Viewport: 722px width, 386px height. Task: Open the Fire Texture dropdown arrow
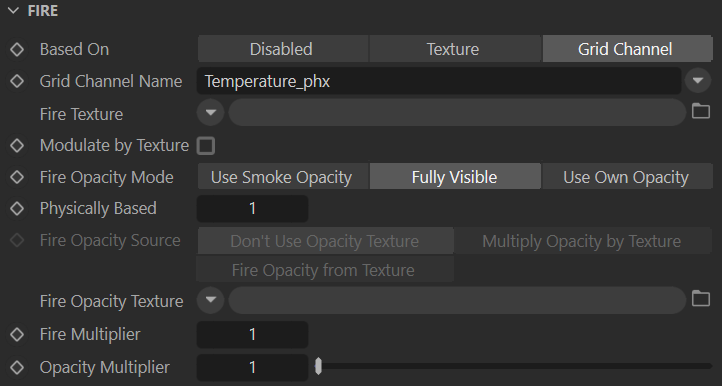tap(211, 112)
